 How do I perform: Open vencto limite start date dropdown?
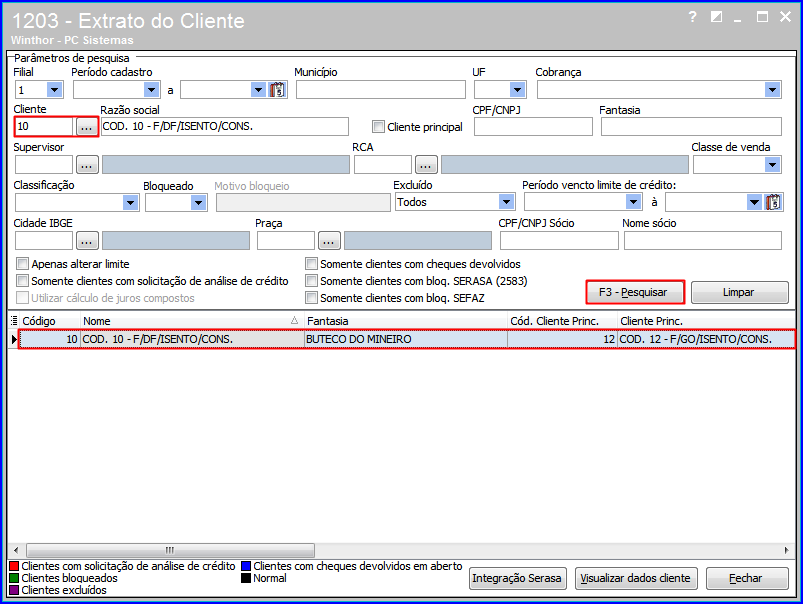pyautogui.click(x=633, y=202)
